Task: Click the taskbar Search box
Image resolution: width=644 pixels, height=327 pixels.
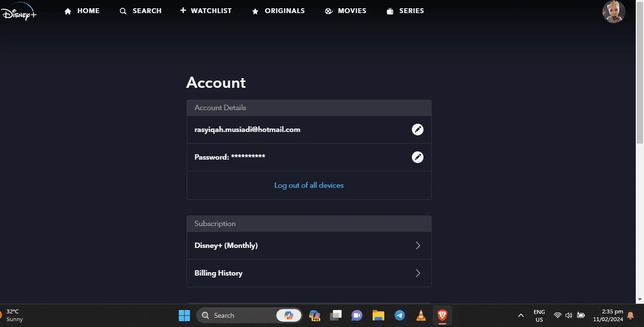Action: (249, 315)
